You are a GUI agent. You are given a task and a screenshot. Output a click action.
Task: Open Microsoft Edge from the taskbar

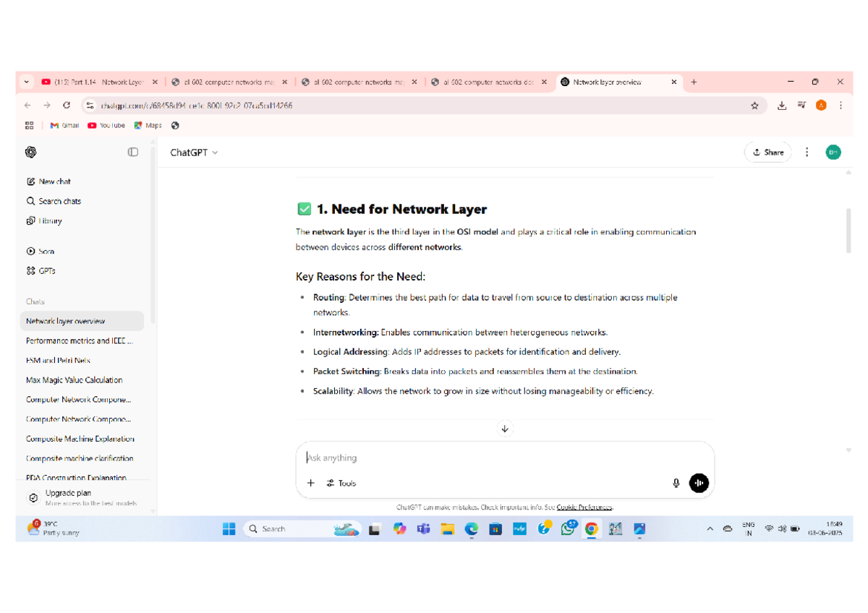[x=472, y=529]
